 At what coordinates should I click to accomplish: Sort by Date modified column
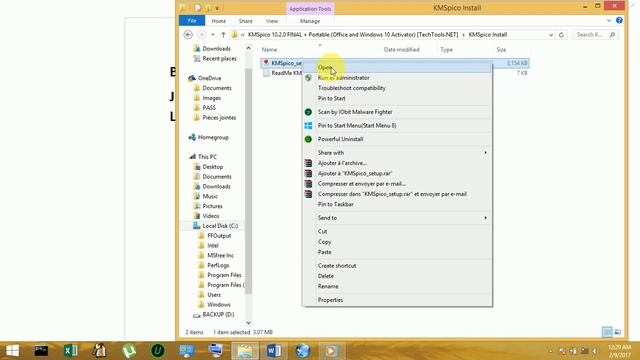pos(401,49)
